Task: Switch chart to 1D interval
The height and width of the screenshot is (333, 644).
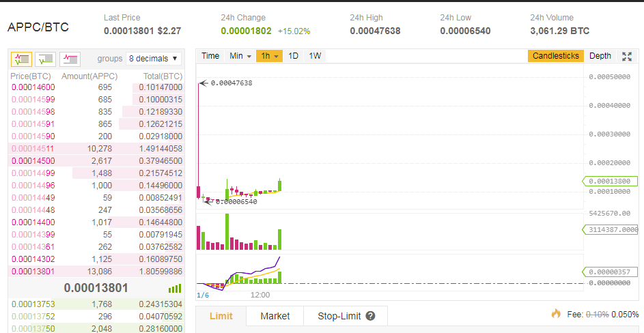Action: 293,56
